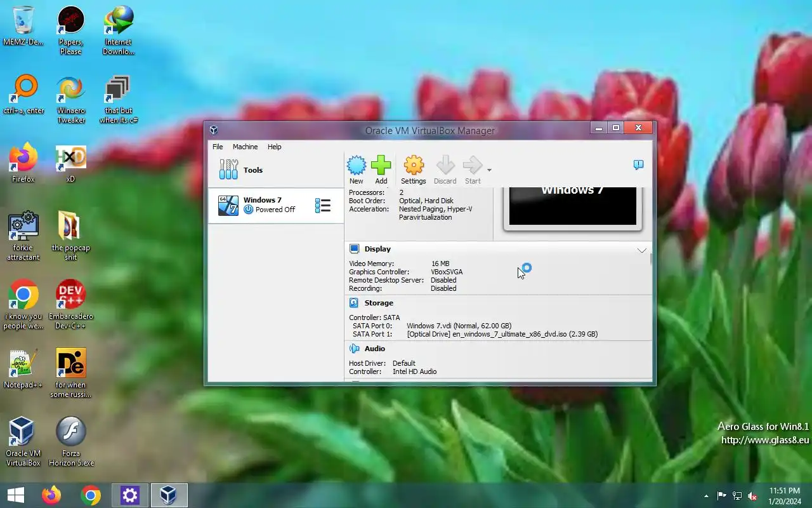This screenshot has height=508, width=812.
Task: Open the File menu
Action: pos(218,147)
